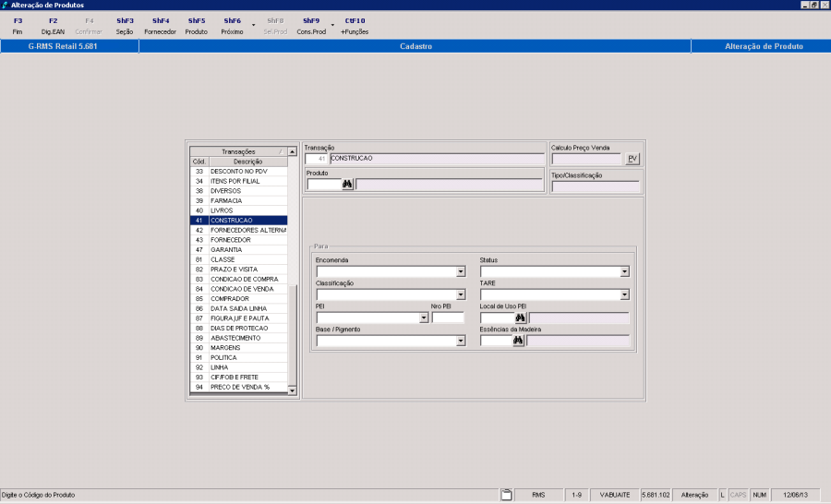Viewport: 831px width, 504px height.
Task: Click the Cód. column header
Action: click(199, 162)
